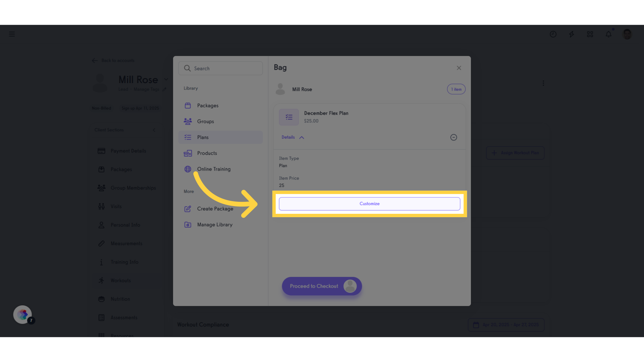Click the Workouts running figure icon
This screenshot has height=362, width=644.
[101, 281]
